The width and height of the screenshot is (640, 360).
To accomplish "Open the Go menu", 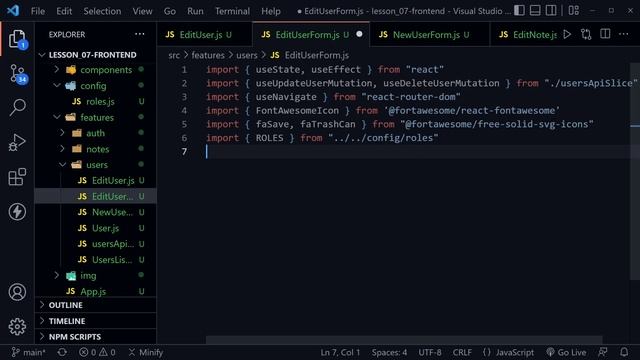I will tap(170, 11).
